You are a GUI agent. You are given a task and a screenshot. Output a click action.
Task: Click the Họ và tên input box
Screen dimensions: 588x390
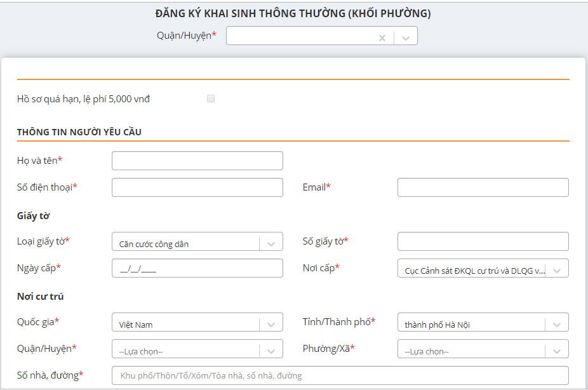point(197,160)
